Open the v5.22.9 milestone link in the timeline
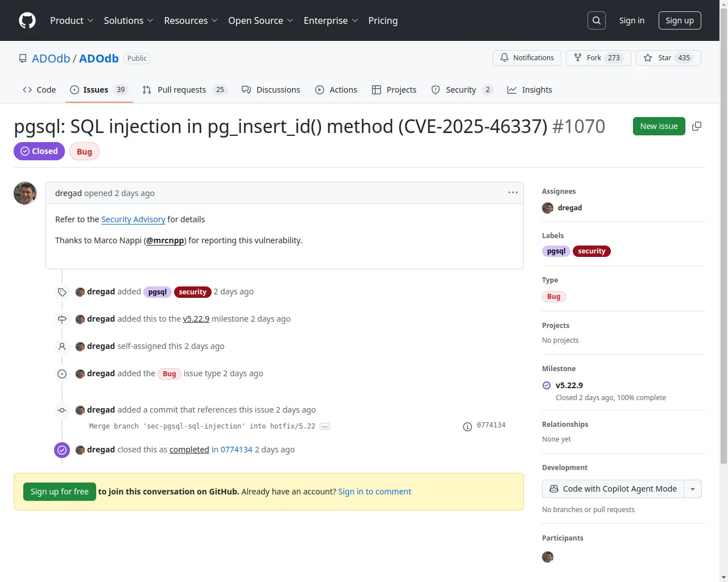This screenshot has width=728, height=582. coord(196,319)
